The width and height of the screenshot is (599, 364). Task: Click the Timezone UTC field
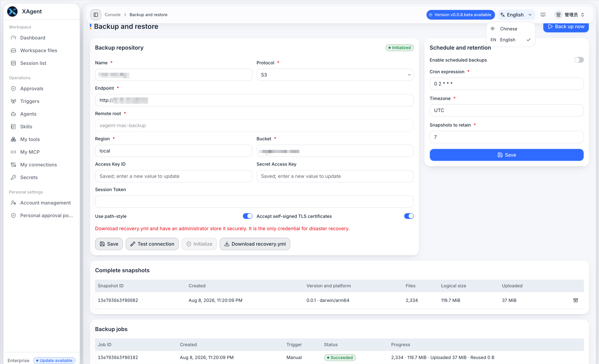click(x=506, y=110)
